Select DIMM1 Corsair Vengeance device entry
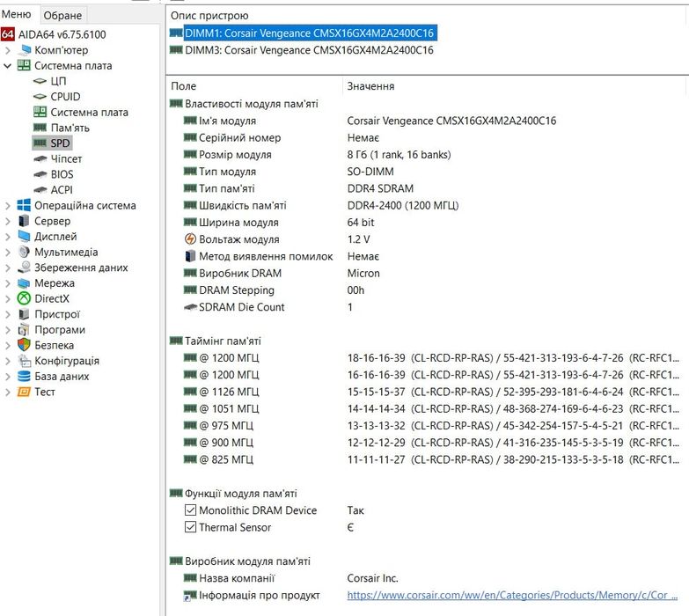This screenshot has width=689, height=616. (309, 33)
